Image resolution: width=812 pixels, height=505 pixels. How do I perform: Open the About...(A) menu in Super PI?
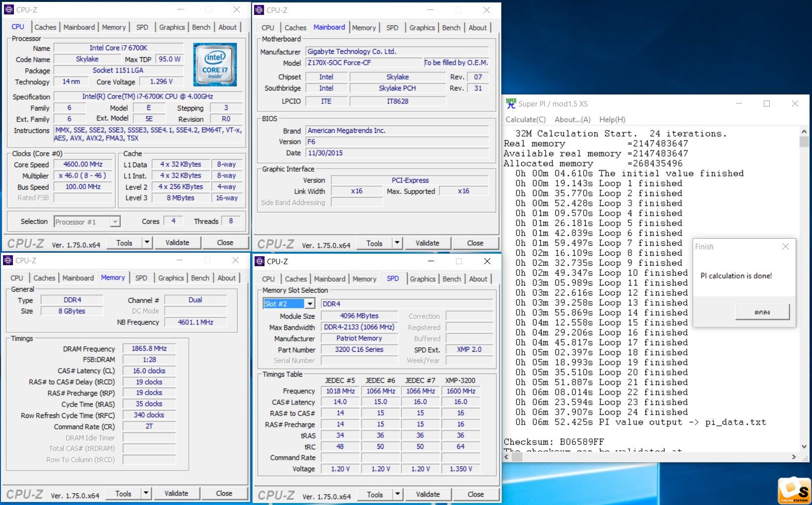point(572,119)
